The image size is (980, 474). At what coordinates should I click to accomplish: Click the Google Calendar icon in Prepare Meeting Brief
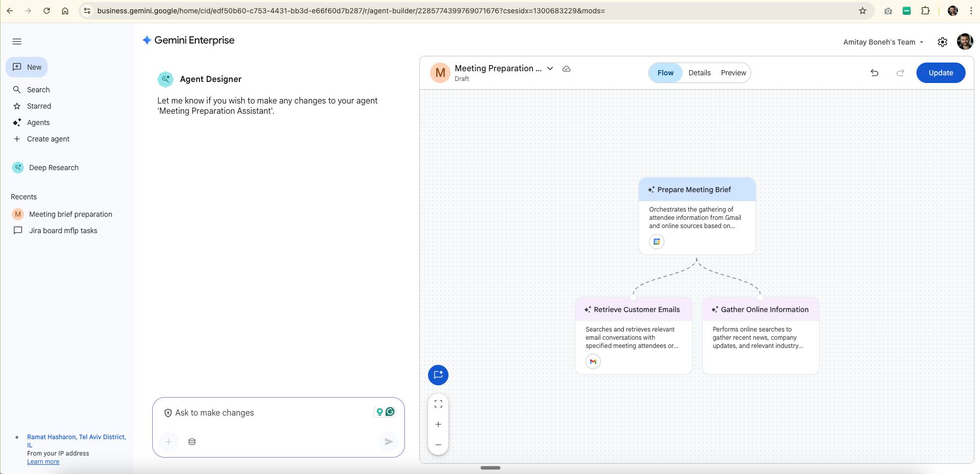[657, 241]
